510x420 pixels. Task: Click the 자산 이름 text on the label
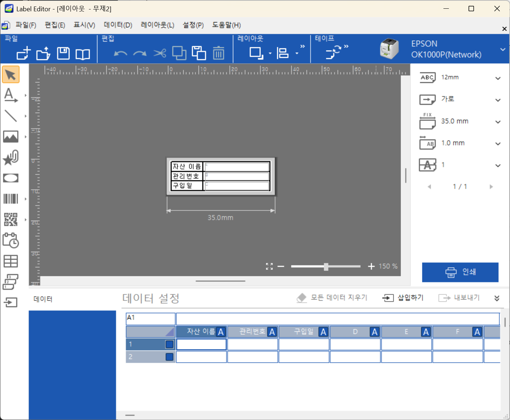pyautogui.click(x=187, y=167)
